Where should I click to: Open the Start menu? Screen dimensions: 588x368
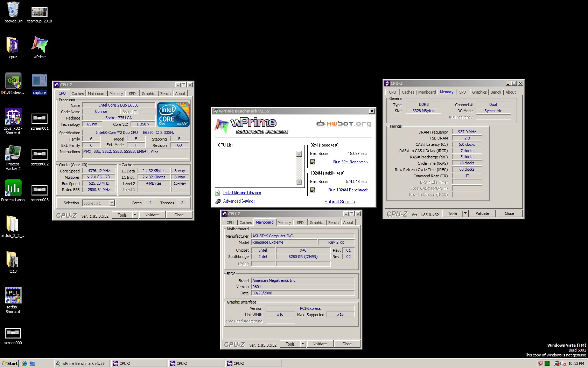9,363
